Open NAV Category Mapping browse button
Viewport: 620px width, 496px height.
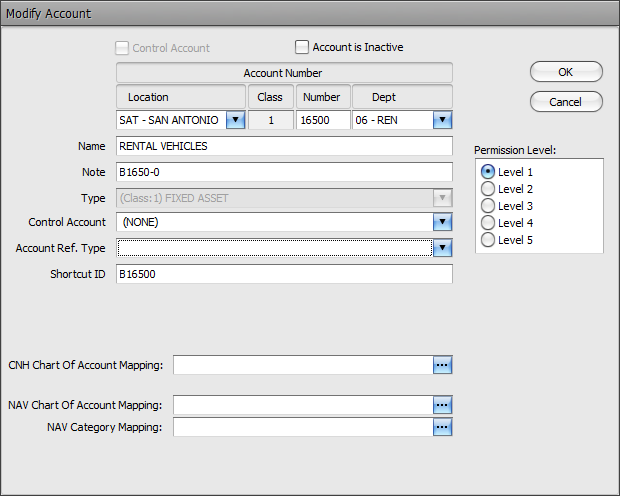pos(442,427)
